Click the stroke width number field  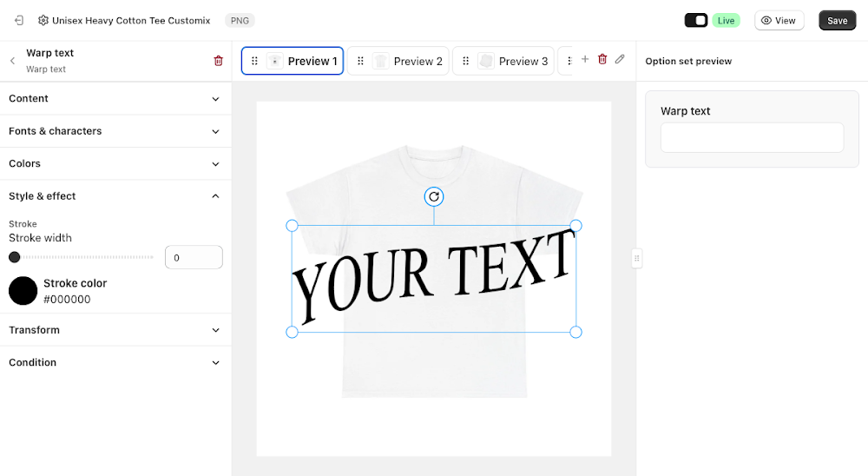click(x=194, y=258)
